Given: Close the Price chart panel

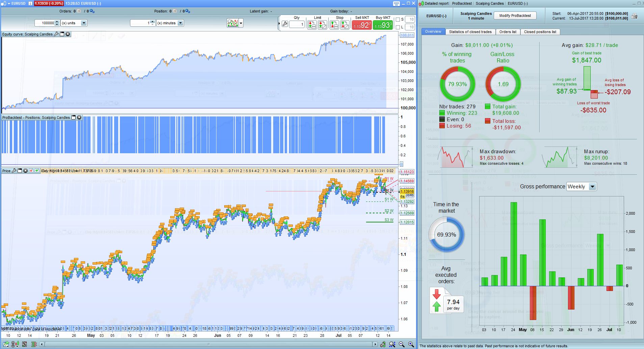Looking at the screenshot, I should [x=25, y=171].
